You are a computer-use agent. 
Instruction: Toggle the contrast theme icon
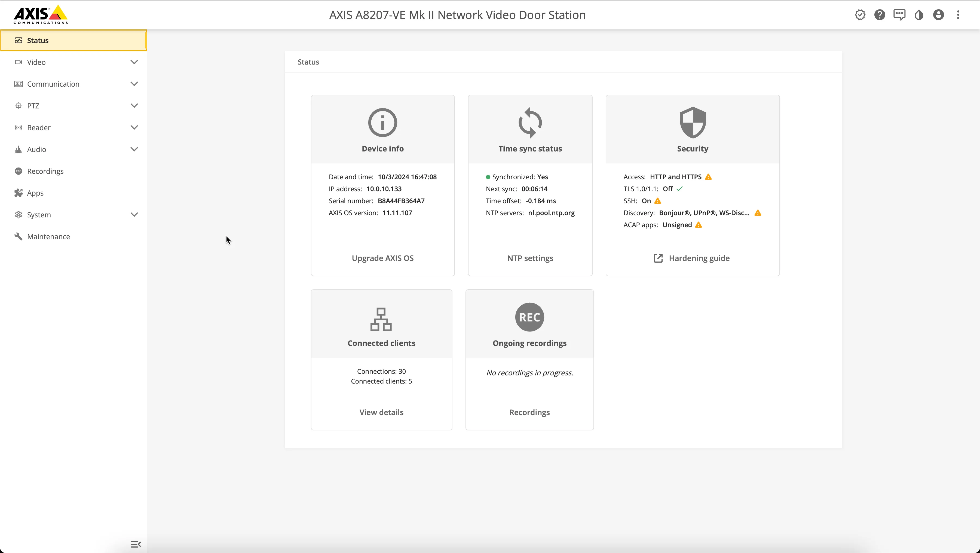click(x=919, y=15)
